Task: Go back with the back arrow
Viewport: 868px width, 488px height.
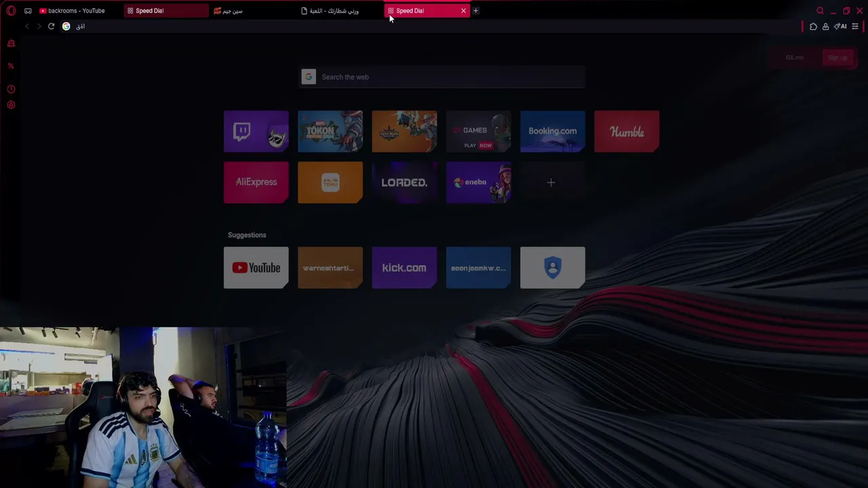Action: 27,26
